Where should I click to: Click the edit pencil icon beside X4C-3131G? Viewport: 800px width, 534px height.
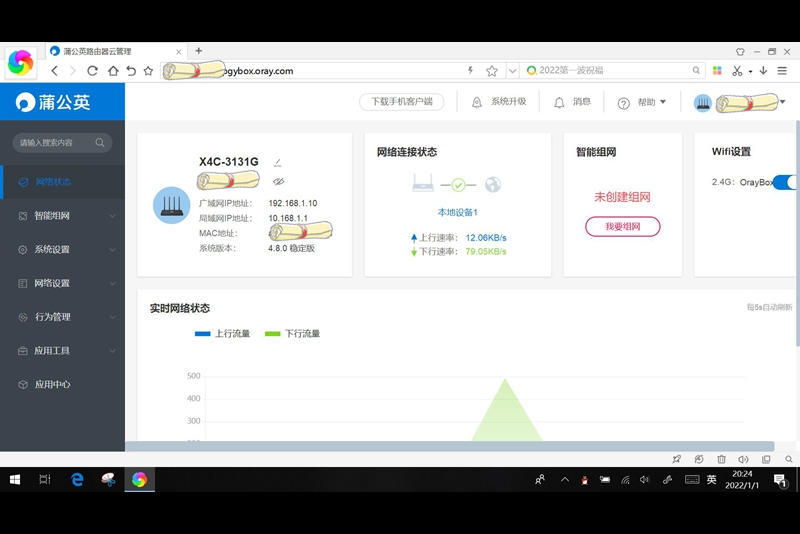278,163
